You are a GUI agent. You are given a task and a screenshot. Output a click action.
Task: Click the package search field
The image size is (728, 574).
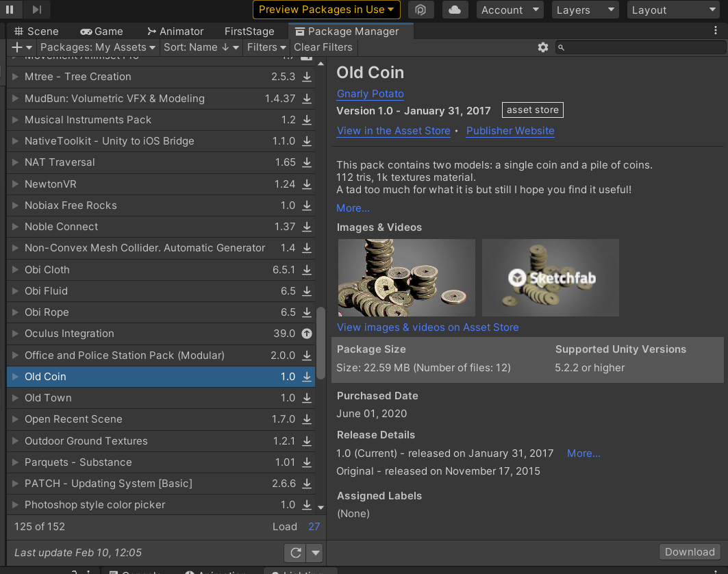point(642,47)
